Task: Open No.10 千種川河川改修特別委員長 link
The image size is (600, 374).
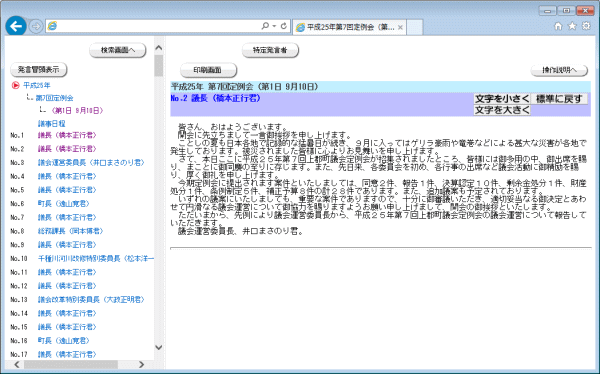Action: (x=96, y=259)
